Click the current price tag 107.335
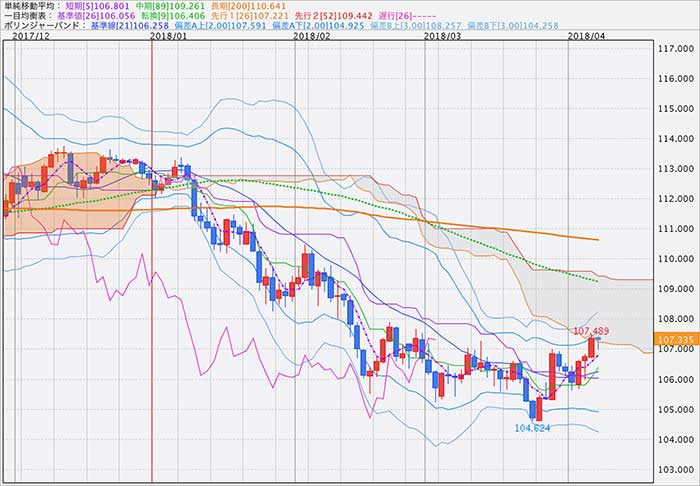The image size is (700, 486). (x=674, y=339)
